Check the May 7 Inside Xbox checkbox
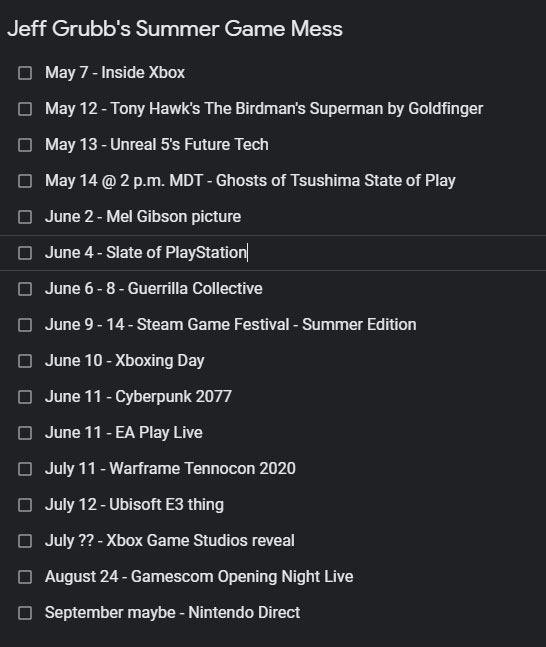Viewport: 546px width, 647px height. tap(25, 73)
